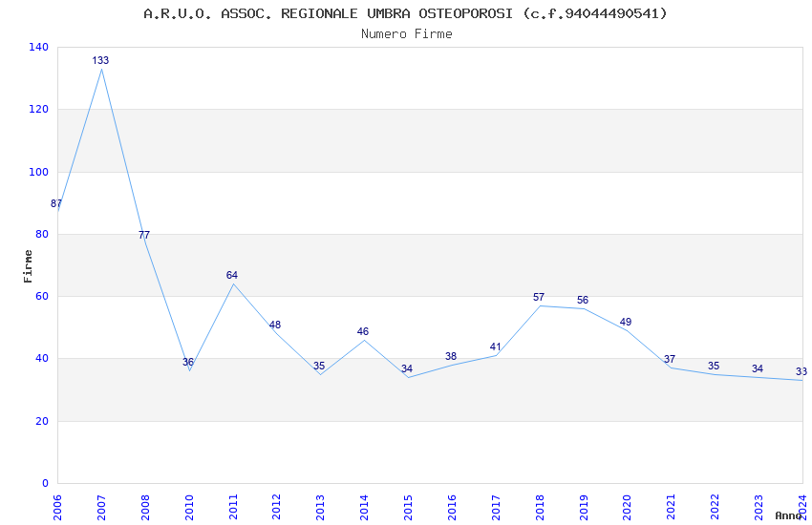Click the x-axis year 2007
812x525 pixels.
[101, 507]
